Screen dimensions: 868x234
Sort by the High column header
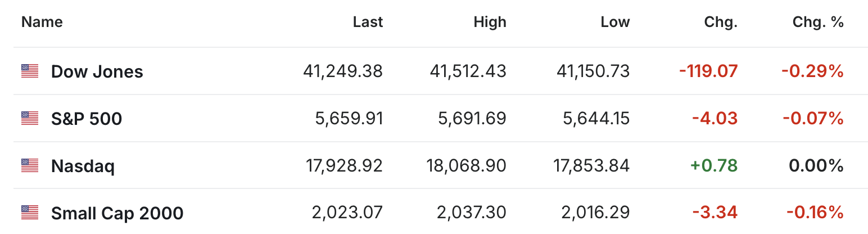coord(490,22)
